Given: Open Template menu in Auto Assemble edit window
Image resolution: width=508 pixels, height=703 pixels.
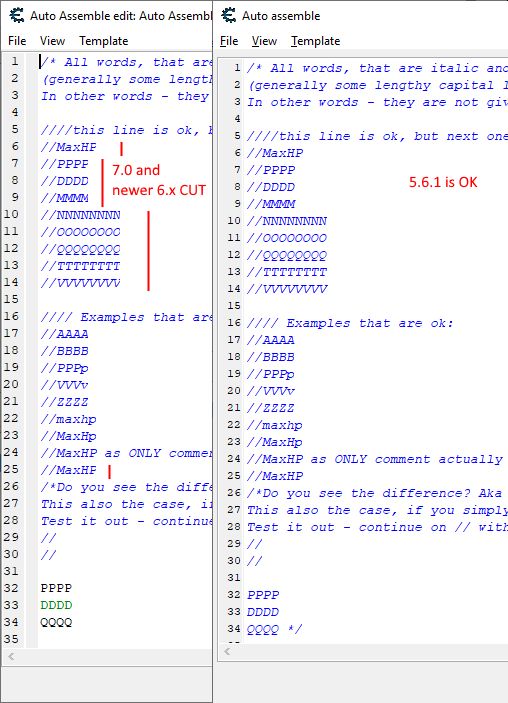Looking at the screenshot, I should pyautogui.click(x=104, y=41).
